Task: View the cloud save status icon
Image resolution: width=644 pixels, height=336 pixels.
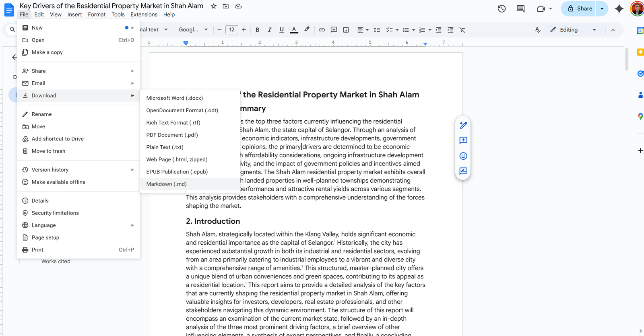Action: coord(238,6)
